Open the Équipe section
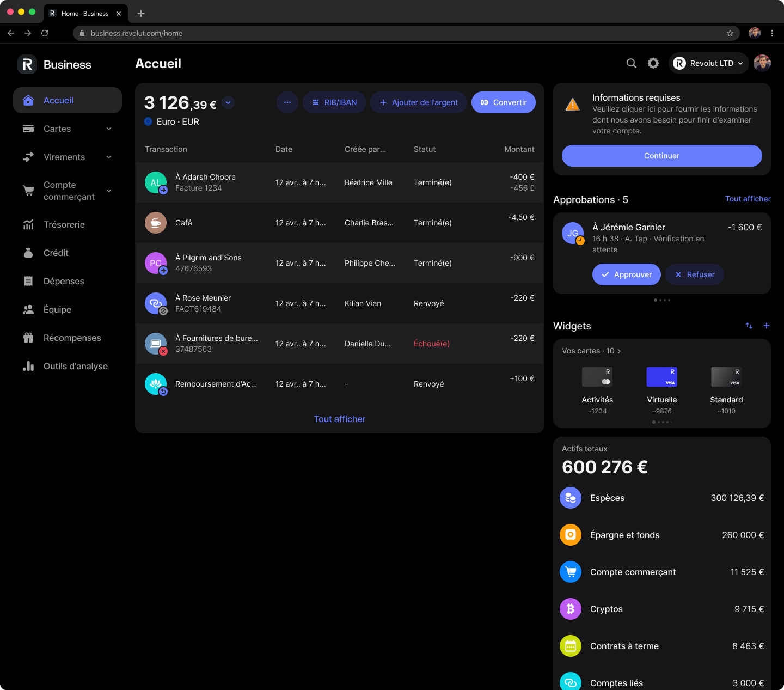Screen dimensions: 784x690 click(x=28, y=309)
